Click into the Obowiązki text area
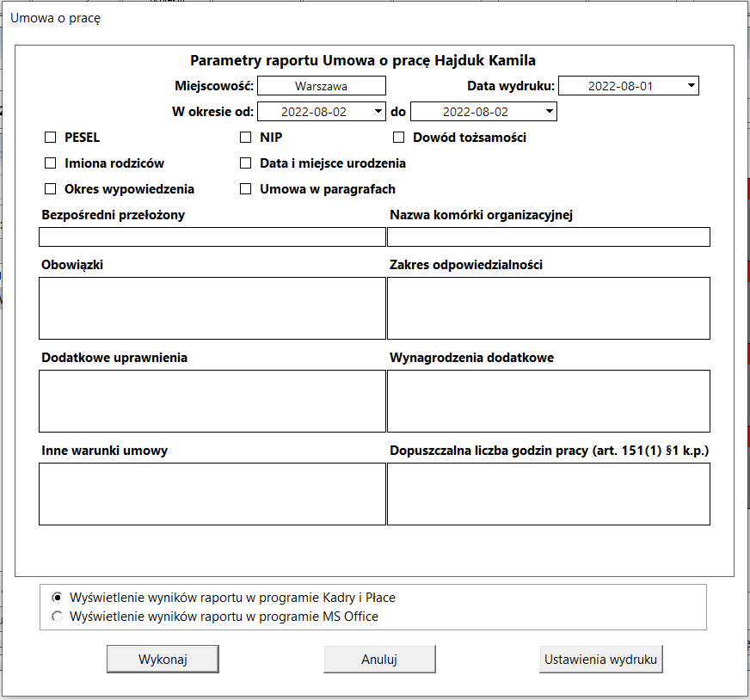Viewport: 750px width, 700px height. pos(212,309)
